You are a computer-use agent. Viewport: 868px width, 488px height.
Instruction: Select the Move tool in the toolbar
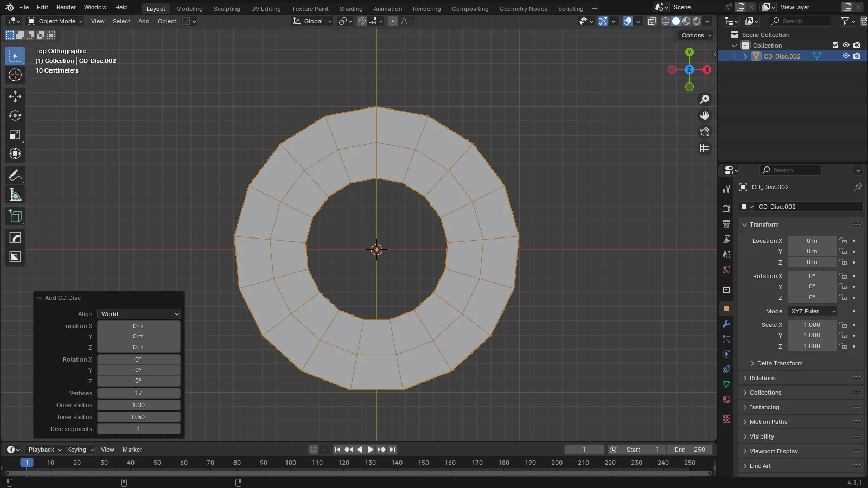(x=15, y=97)
